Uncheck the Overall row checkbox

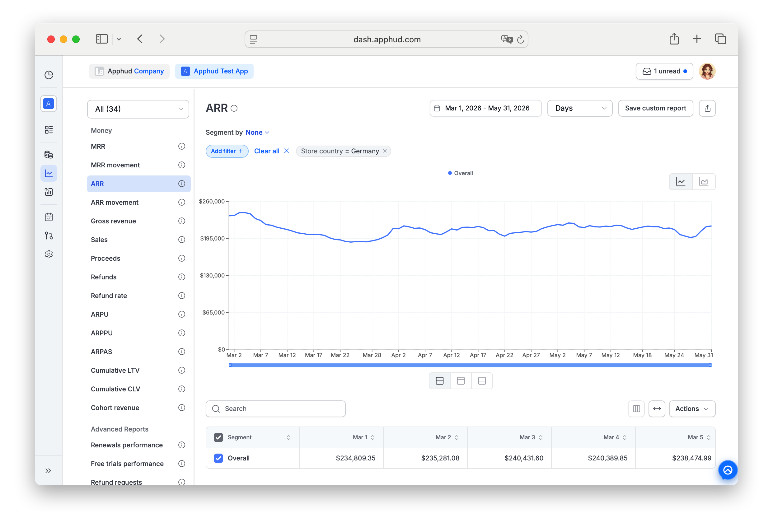218,458
